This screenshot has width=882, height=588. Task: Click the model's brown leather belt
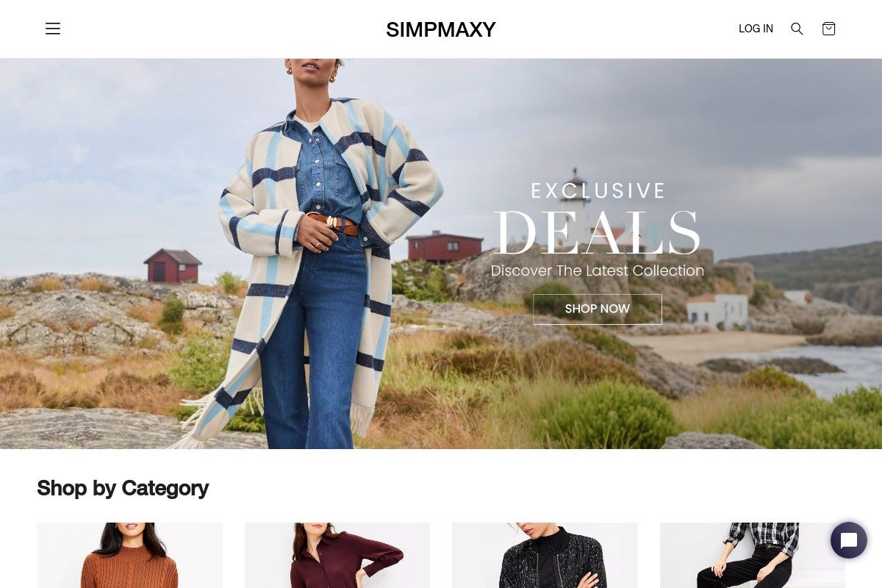coord(334,223)
